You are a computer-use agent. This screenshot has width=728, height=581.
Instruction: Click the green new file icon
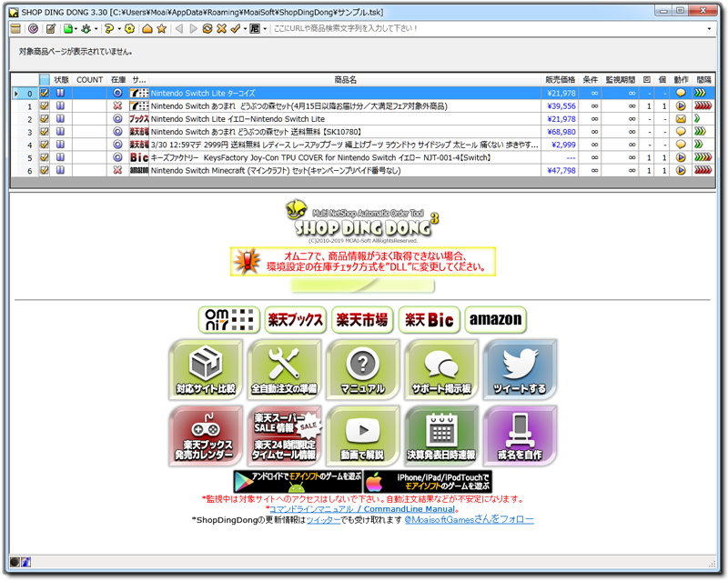pyautogui.click(x=67, y=29)
